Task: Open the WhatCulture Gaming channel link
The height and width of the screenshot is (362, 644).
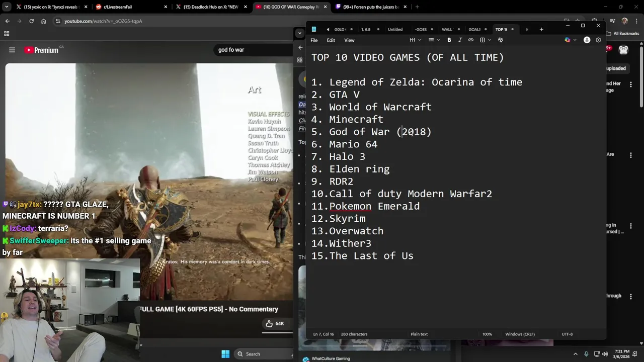Action: [x=331, y=358]
